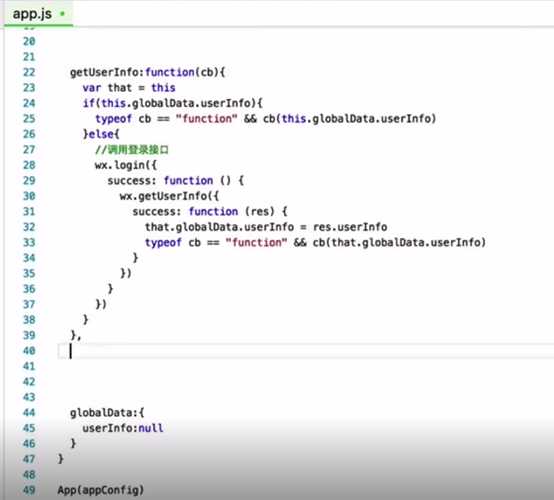Click line number 27 in gutter

coord(29,150)
